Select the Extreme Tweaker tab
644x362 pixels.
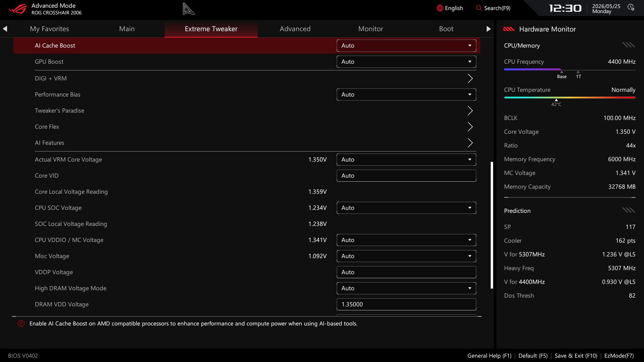(x=211, y=29)
